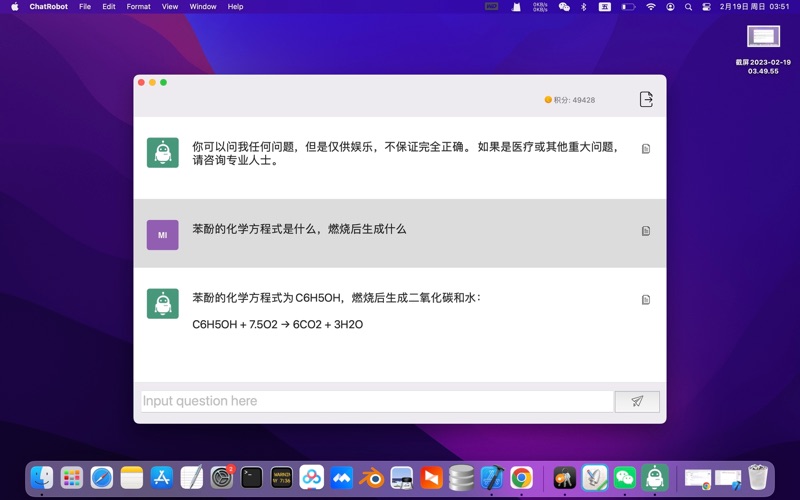The width and height of the screenshot is (800, 500).
Task: Open the Console app in the Dock
Action: 282,478
